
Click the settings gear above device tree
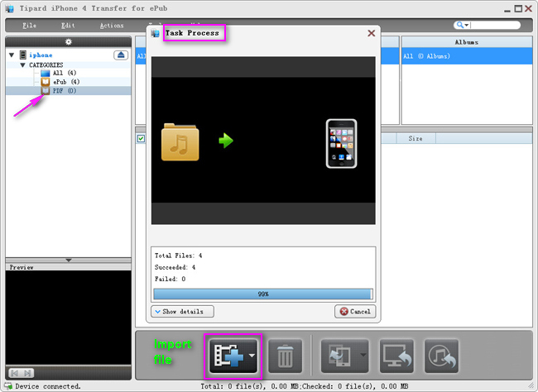(68, 41)
